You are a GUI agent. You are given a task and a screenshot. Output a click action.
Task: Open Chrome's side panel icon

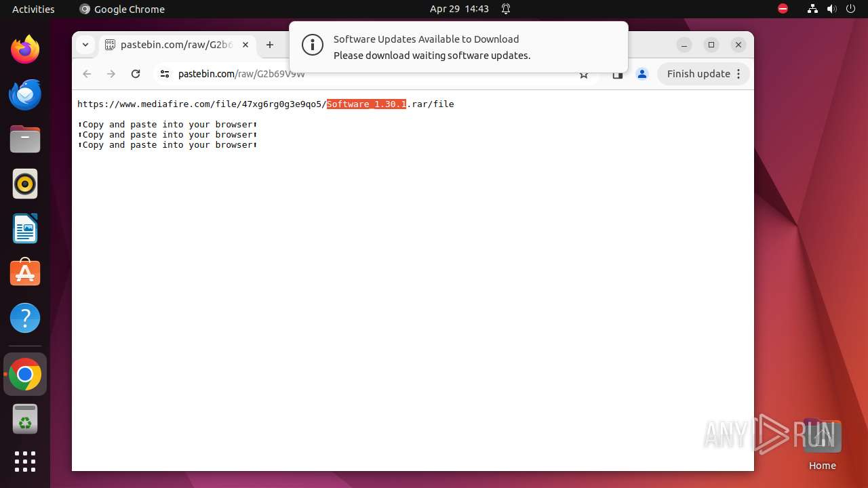tap(617, 74)
